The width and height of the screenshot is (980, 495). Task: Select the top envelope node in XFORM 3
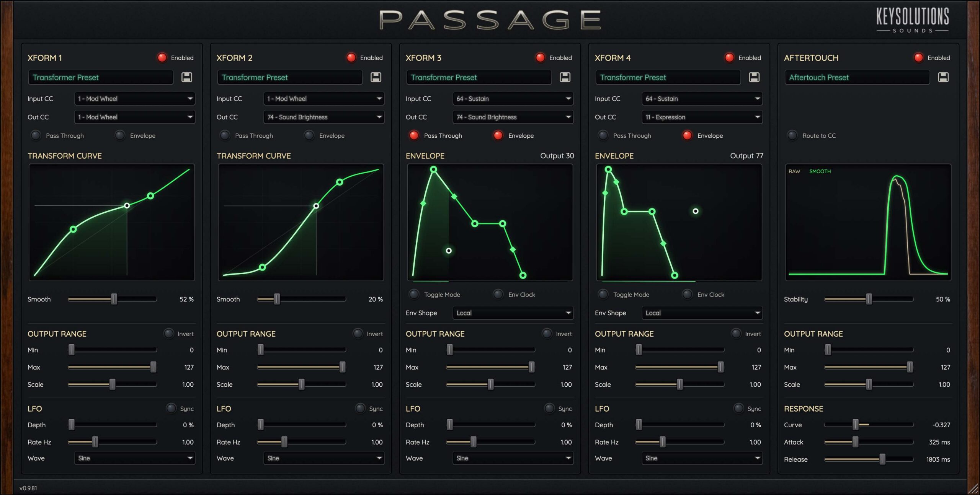(433, 169)
